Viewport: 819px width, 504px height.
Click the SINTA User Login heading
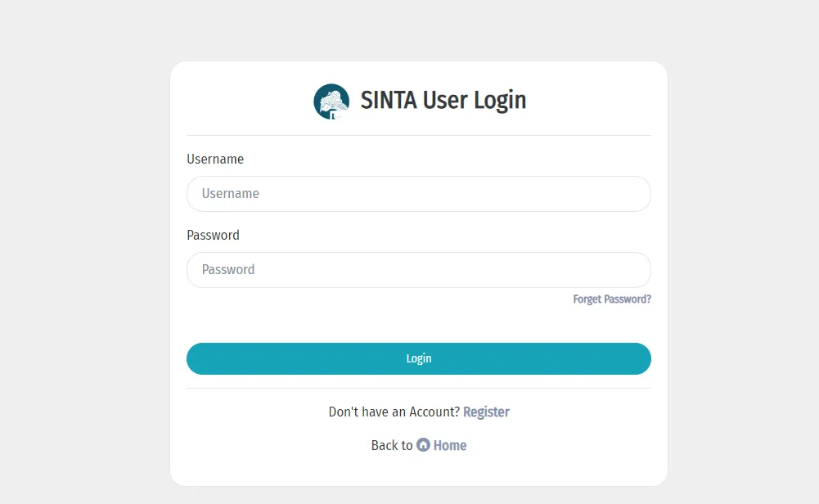click(443, 100)
